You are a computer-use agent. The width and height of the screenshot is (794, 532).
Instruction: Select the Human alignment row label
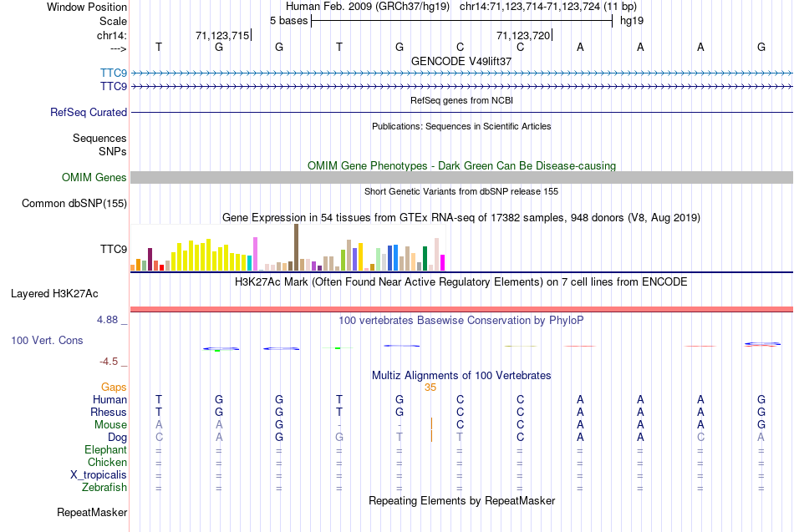tap(109, 400)
